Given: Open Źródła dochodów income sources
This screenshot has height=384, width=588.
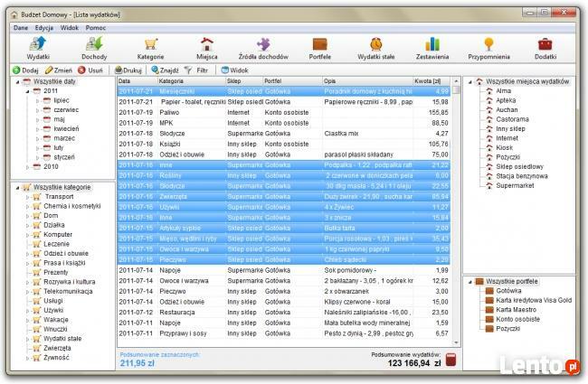Looking at the screenshot, I should (262, 48).
